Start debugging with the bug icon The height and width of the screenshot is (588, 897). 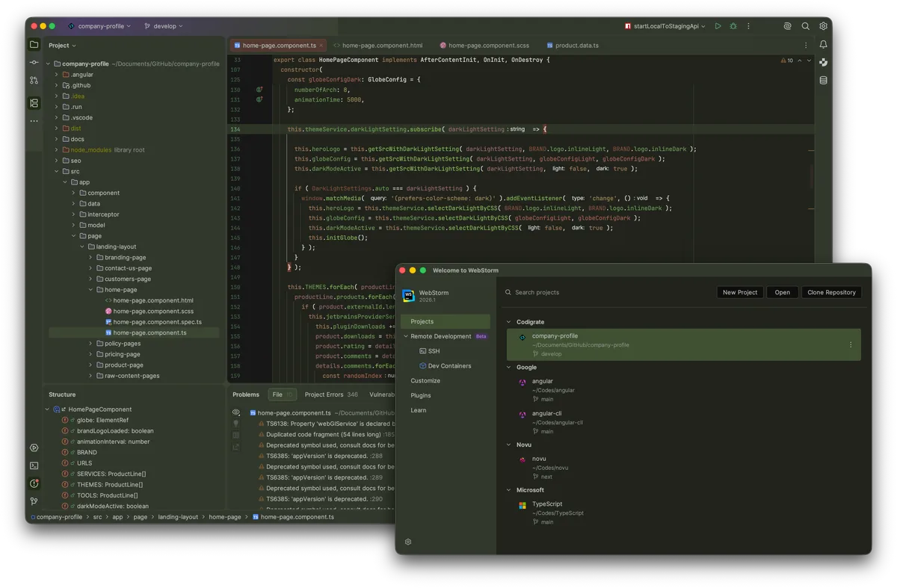click(733, 26)
